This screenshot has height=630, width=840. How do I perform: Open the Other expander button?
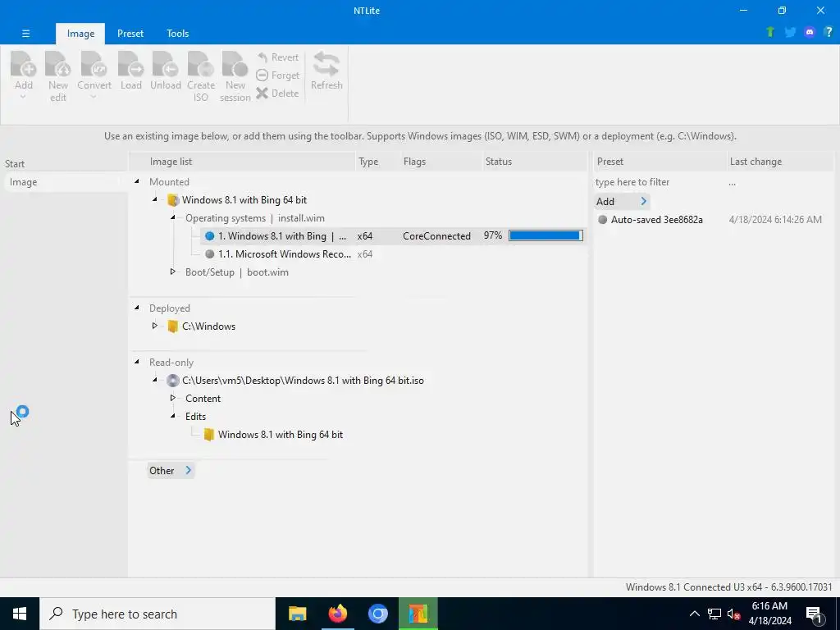(171, 470)
